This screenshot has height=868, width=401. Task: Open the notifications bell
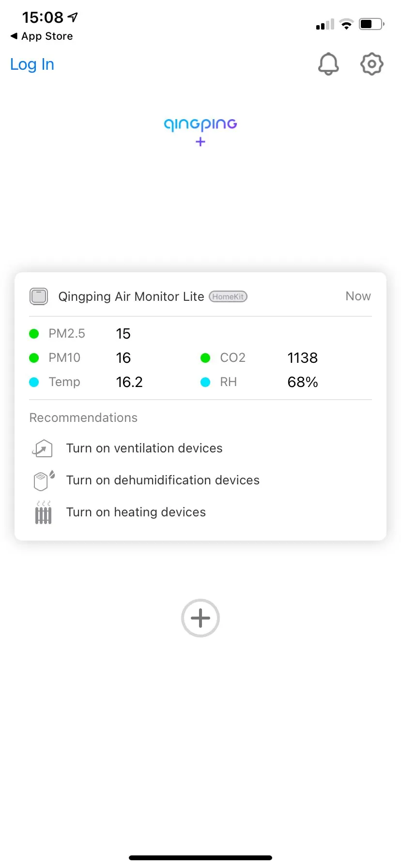[328, 64]
